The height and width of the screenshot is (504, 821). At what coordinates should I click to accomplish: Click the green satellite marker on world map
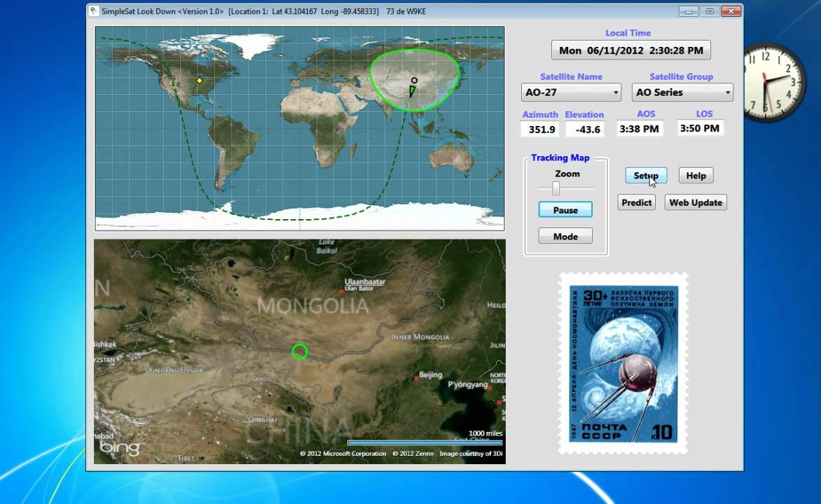point(413,91)
